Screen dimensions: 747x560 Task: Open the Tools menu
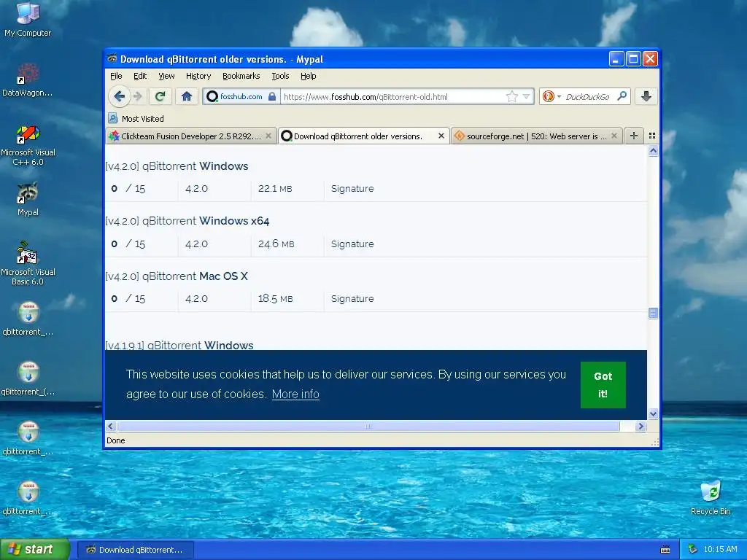click(x=280, y=76)
